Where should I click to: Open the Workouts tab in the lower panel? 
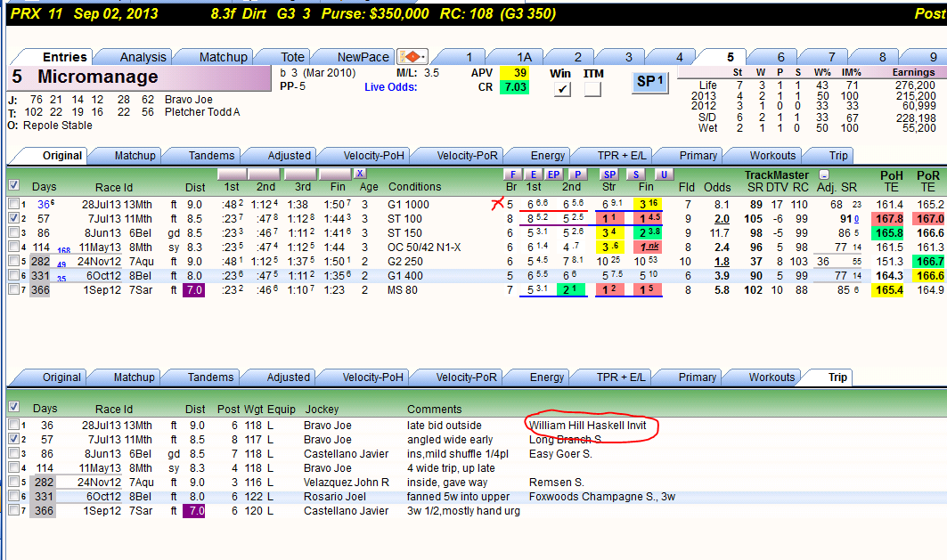pos(771,377)
